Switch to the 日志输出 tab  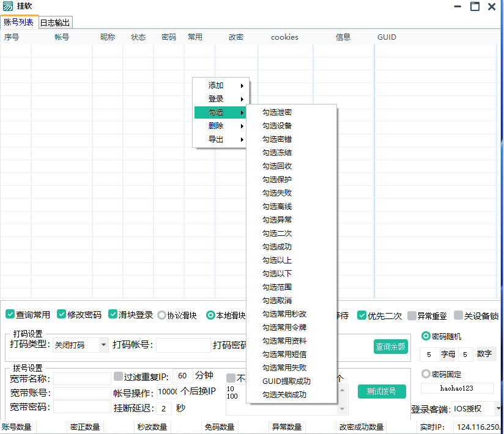pos(55,23)
